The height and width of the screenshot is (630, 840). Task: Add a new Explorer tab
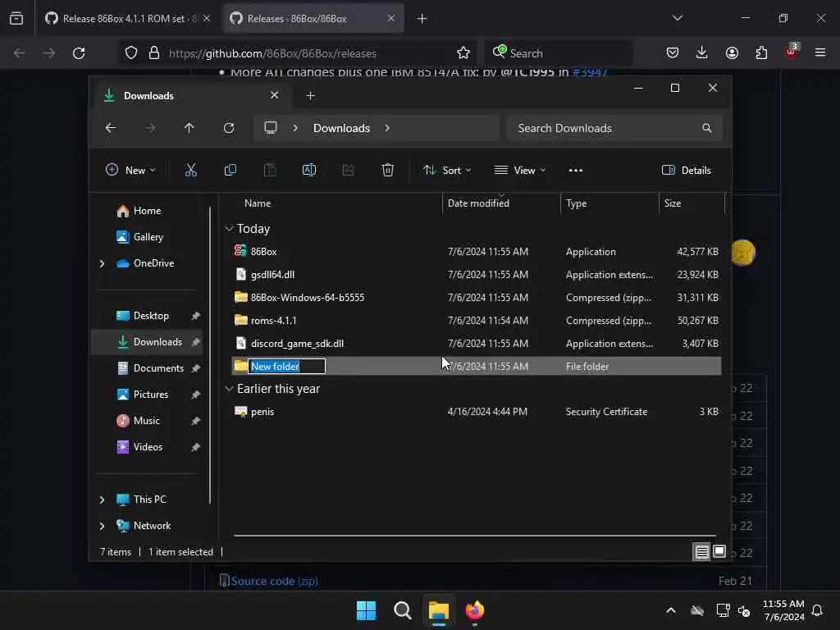(x=310, y=96)
